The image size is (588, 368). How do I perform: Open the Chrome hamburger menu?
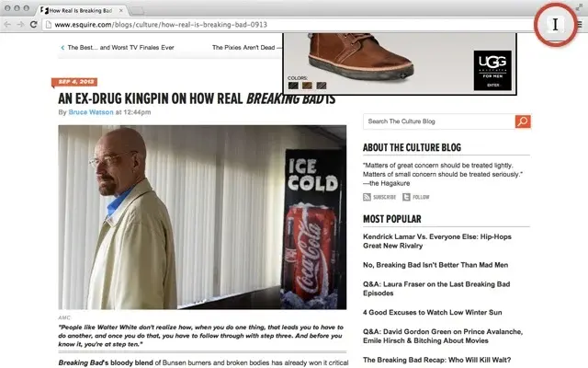[x=580, y=25]
